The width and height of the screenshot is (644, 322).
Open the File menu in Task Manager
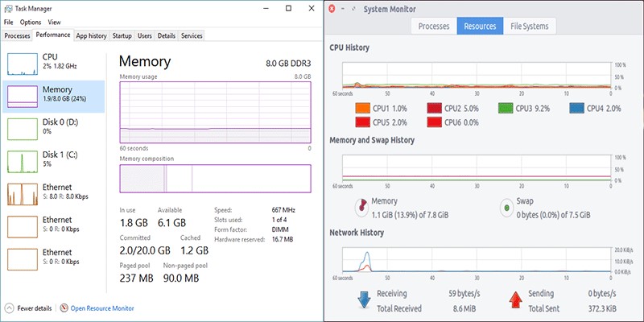pyautogui.click(x=9, y=23)
